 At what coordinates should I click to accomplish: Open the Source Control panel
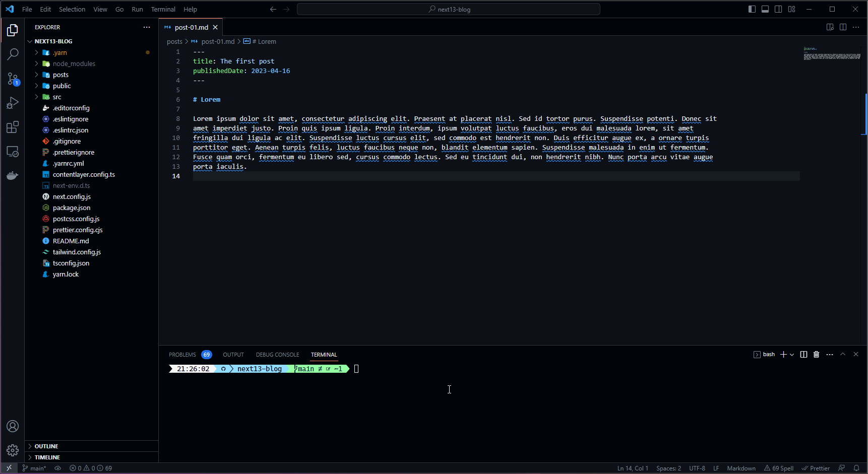point(13,79)
